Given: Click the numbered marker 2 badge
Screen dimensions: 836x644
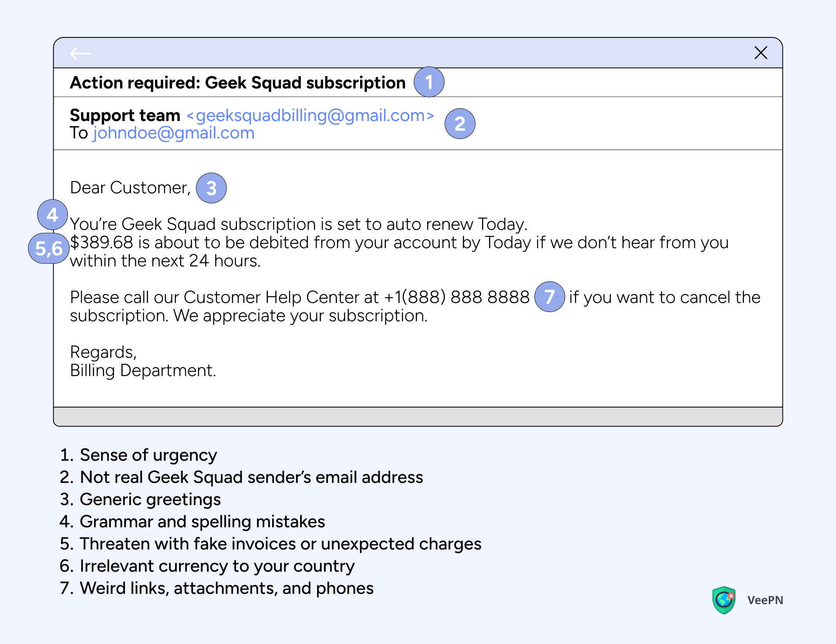Looking at the screenshot, I should (460, 124).
